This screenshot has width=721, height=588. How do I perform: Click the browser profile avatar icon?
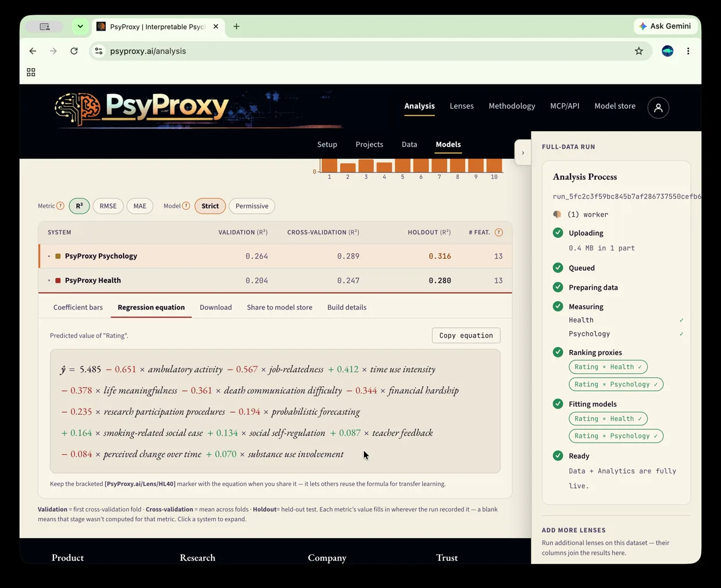coord(668,51)
